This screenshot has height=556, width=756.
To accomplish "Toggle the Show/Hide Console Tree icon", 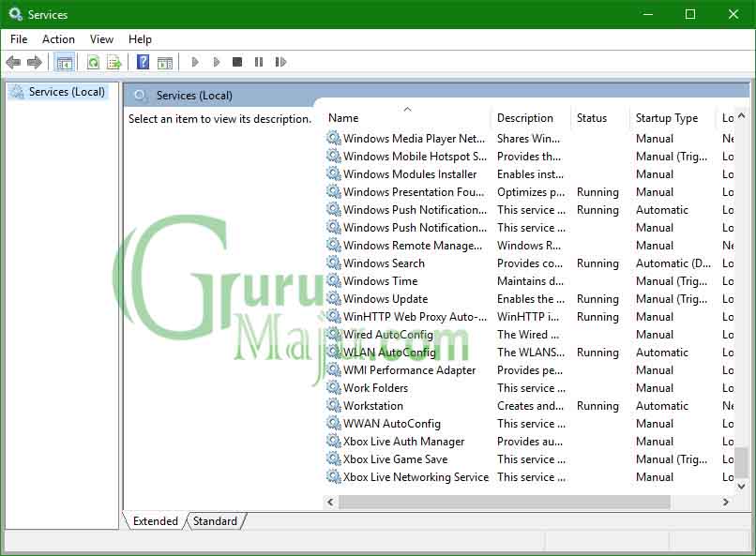I will [64, 62].
